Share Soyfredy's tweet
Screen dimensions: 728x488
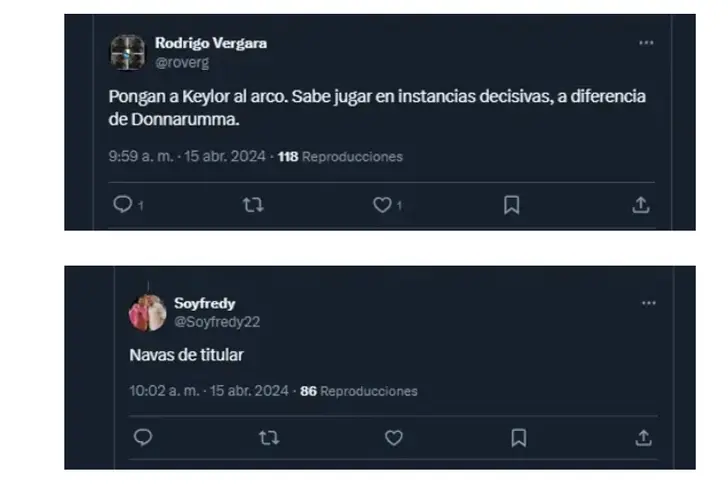643,437
